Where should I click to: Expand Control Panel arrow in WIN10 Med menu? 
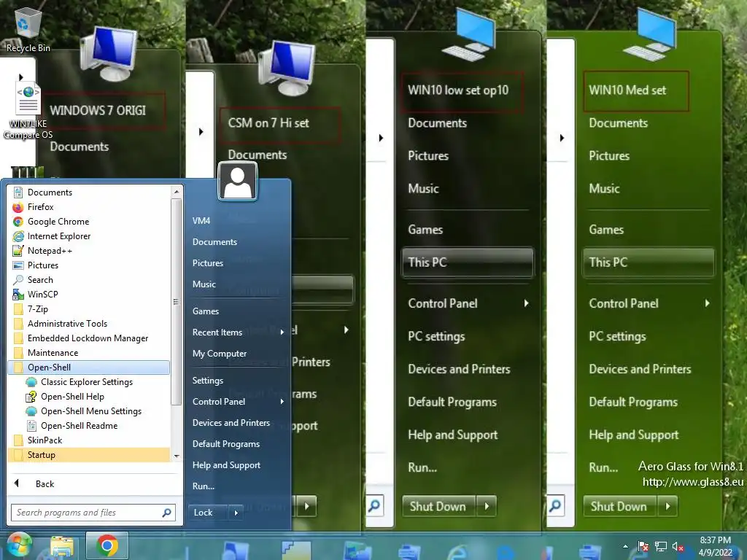tap(708, 303)
